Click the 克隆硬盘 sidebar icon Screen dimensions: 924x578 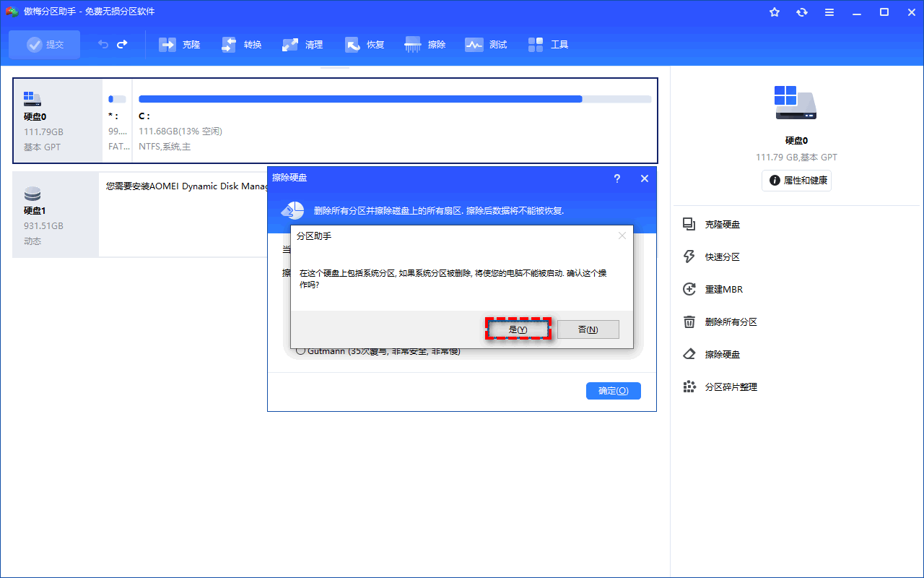coord(689,224)
